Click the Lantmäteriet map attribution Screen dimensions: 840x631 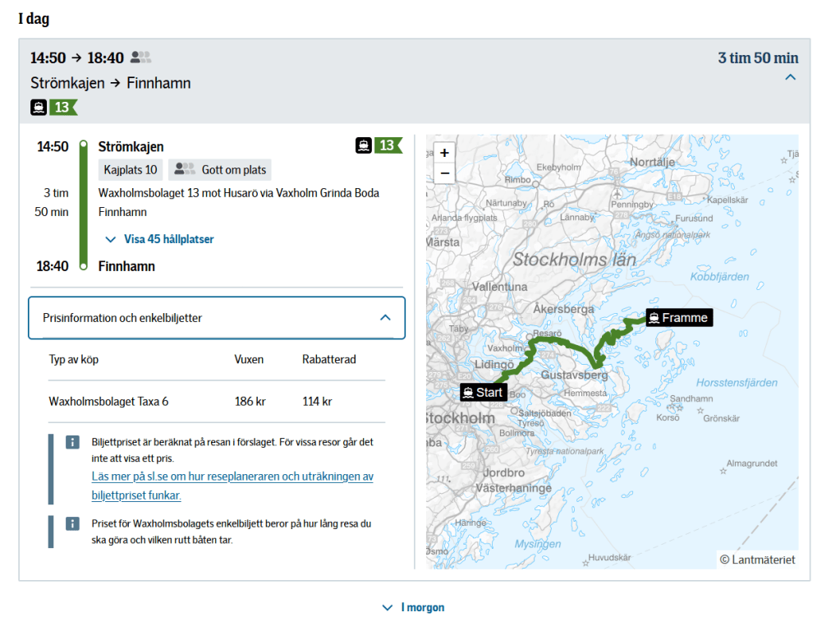pyautogui.click(x=757, y=560)
